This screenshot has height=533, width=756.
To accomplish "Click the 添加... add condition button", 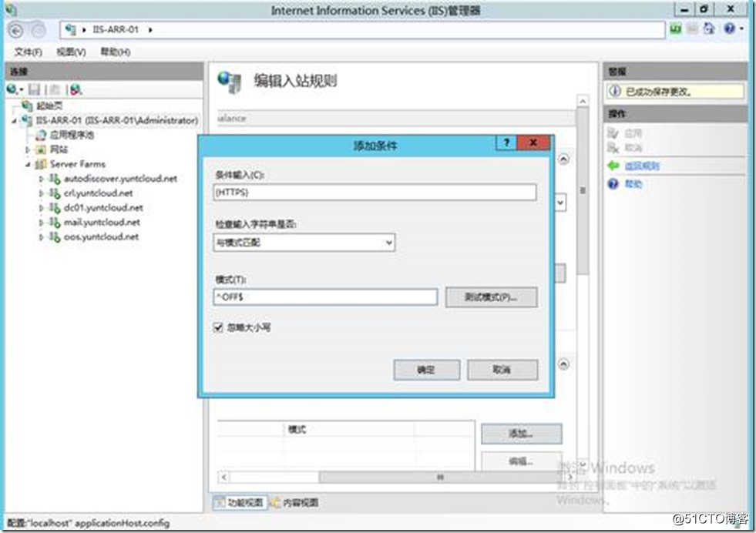I will pos(521,434).
